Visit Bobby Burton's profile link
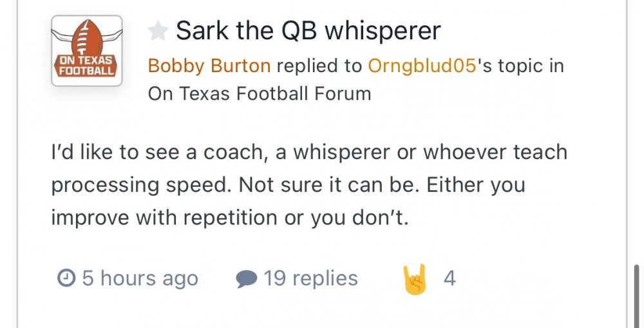 coord(211,65)
